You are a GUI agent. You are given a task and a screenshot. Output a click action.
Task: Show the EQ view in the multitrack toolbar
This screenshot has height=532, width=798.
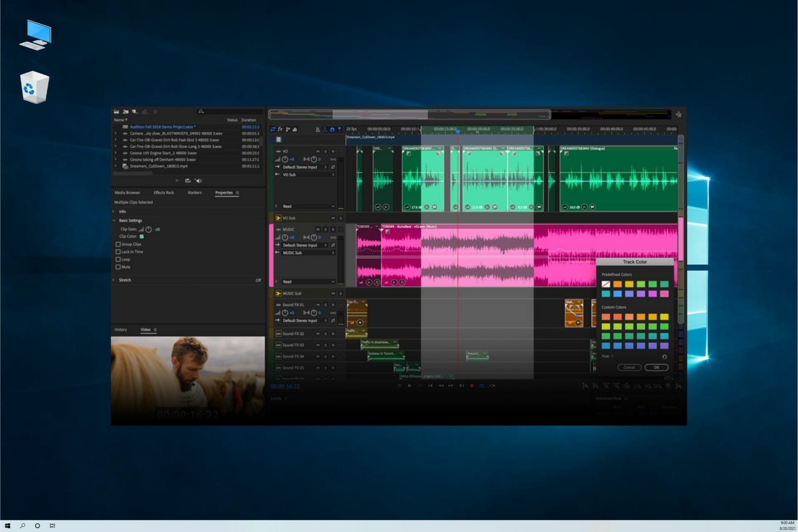[x=295, y=129]
